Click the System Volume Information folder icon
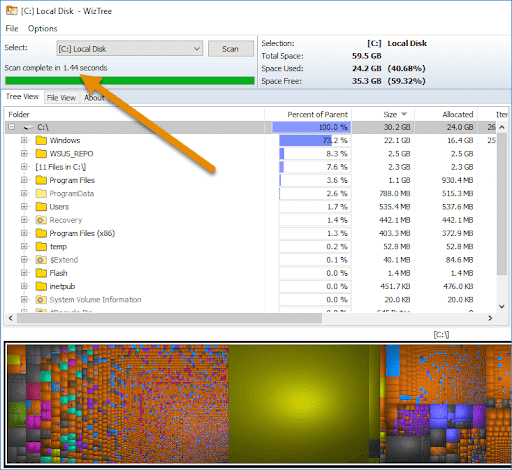 tap(41, 300)
